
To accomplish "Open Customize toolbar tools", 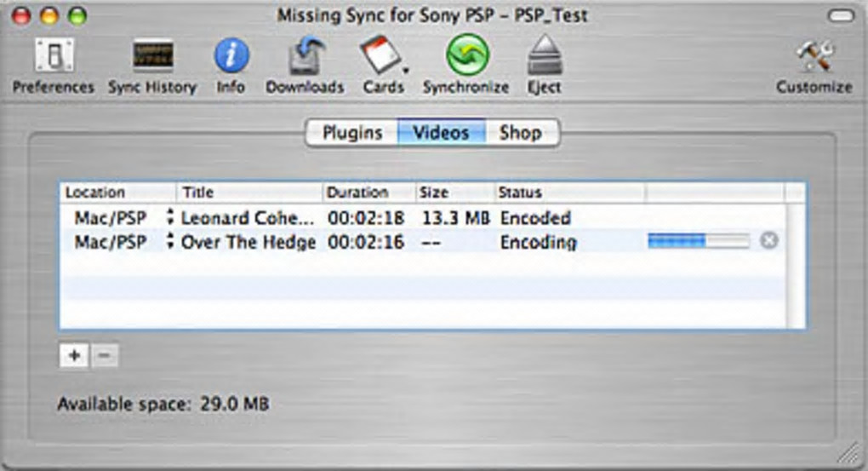I will pyautogui.click(x=814, y=58).
